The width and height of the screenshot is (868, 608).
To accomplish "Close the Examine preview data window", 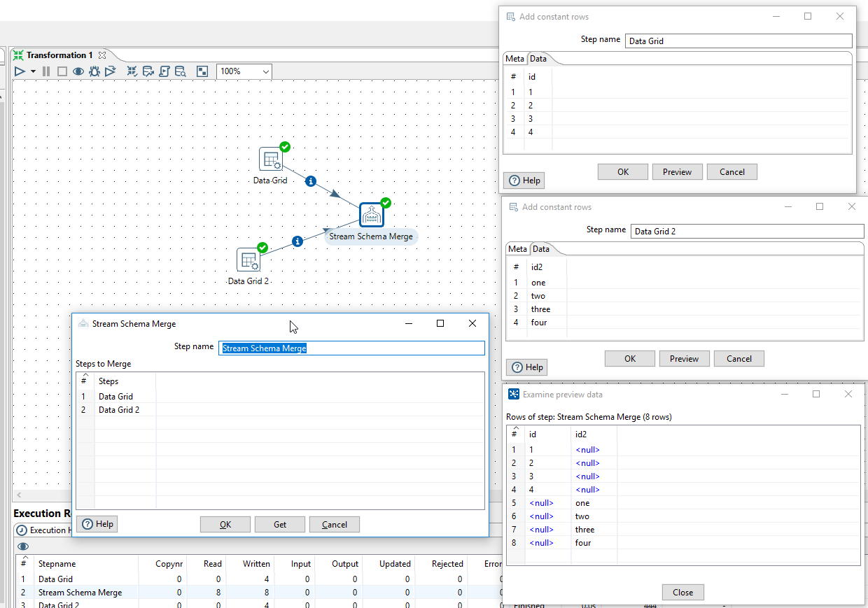I will (x=848, y=394).
